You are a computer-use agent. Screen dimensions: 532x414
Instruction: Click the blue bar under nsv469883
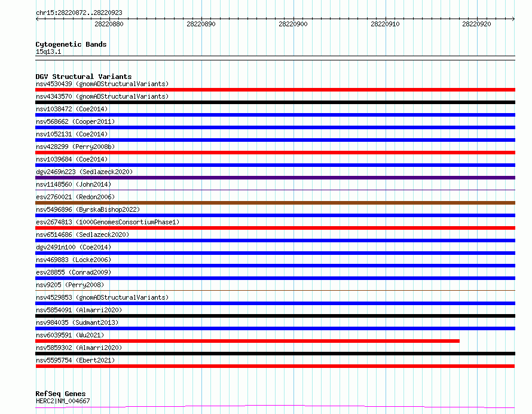[x=275, y=266]
